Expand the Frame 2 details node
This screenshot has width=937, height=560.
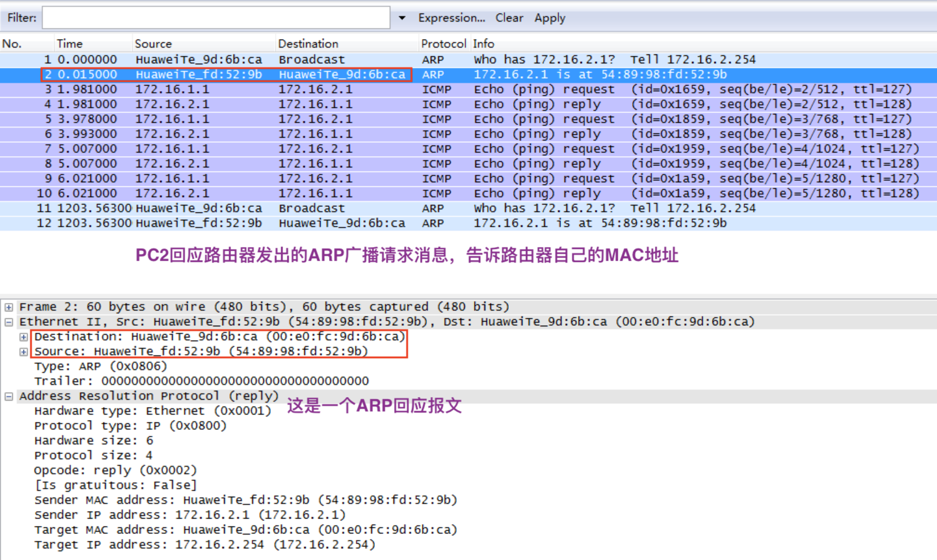coord(9,307)
